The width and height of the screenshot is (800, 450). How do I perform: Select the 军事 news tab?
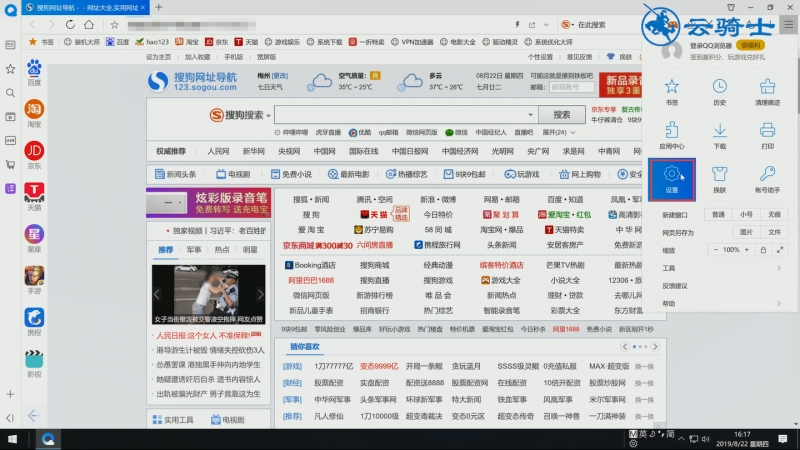pyautogui.click(x=194, y=249)
